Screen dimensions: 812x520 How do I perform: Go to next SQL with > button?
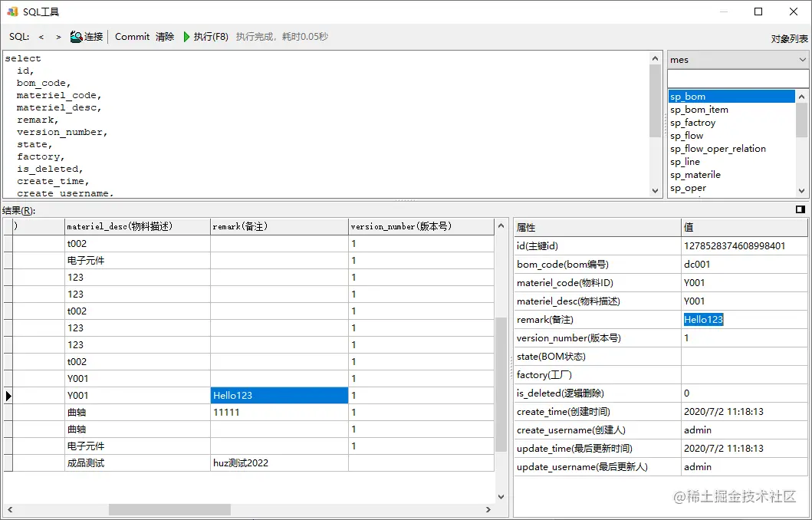pos(58,37)
